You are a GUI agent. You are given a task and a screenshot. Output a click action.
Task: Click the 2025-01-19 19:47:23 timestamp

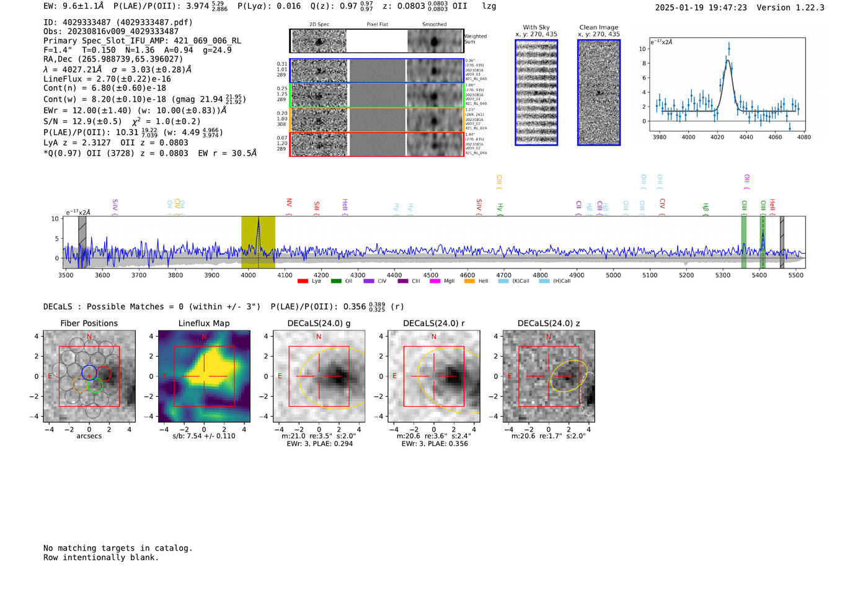[x=701, y=7]
